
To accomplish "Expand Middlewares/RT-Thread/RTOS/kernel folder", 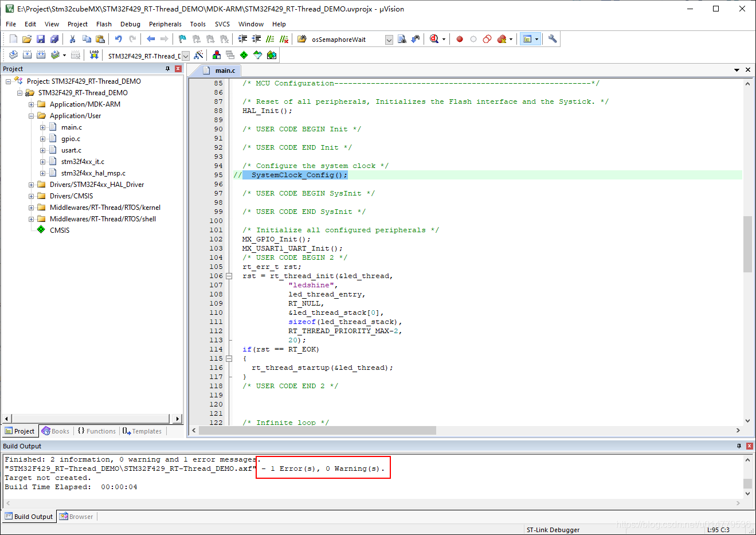I will (31, 208).
